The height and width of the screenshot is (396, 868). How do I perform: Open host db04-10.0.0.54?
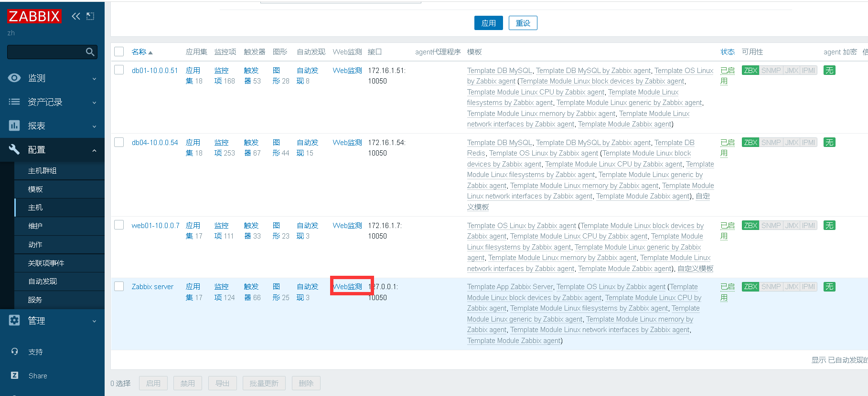pos(155,143)
